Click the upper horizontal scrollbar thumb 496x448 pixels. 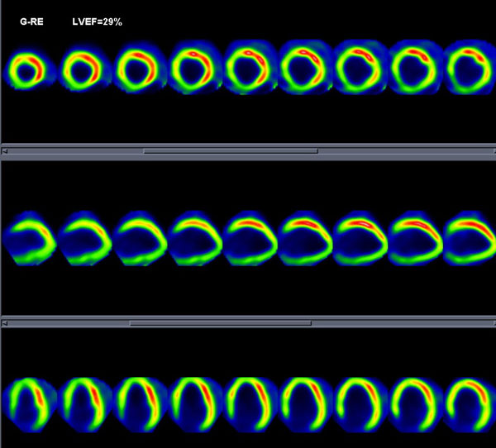click(231, 151)
